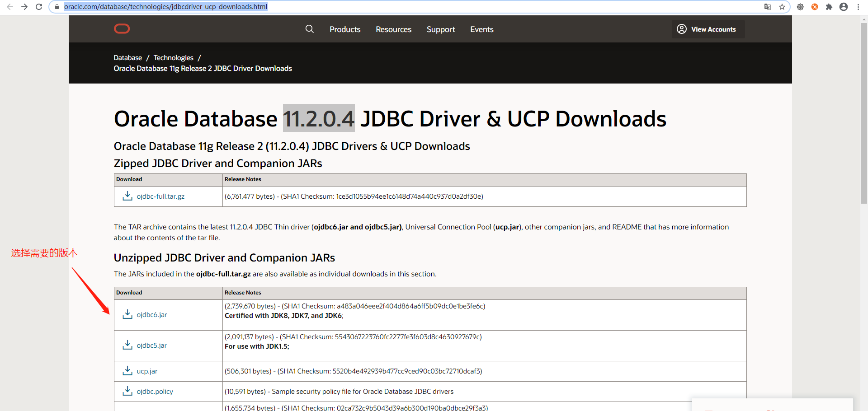Open the Resources menu
The image size is (868, 411).
tap(394, 29)
